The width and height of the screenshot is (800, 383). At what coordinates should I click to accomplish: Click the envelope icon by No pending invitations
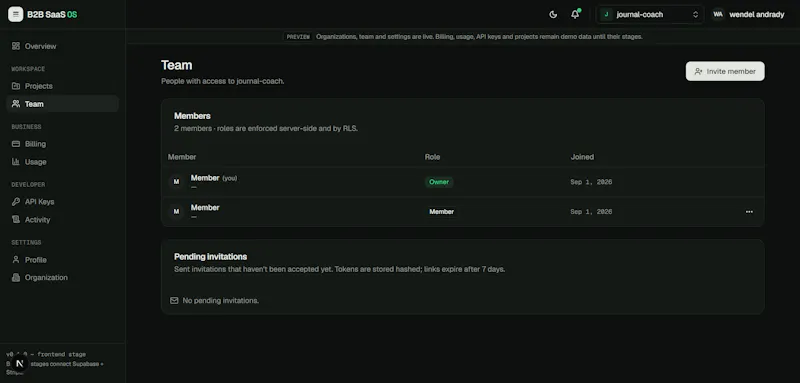[174, 300]
